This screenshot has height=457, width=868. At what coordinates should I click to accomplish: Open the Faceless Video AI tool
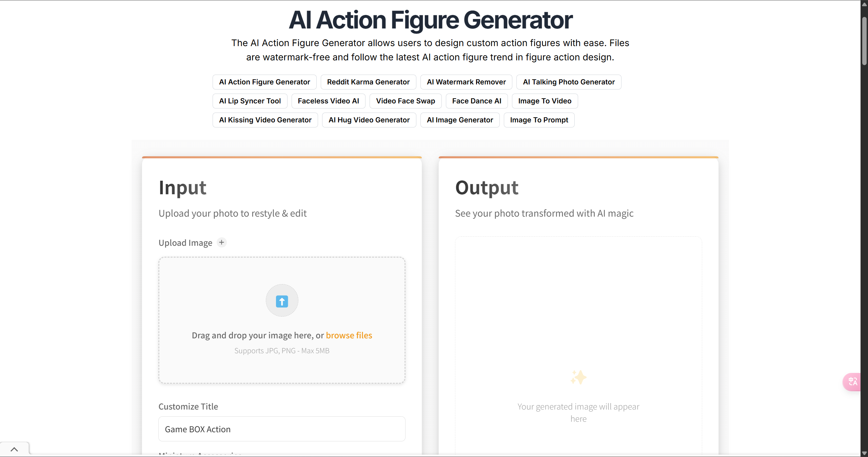(x=328, y=101)
